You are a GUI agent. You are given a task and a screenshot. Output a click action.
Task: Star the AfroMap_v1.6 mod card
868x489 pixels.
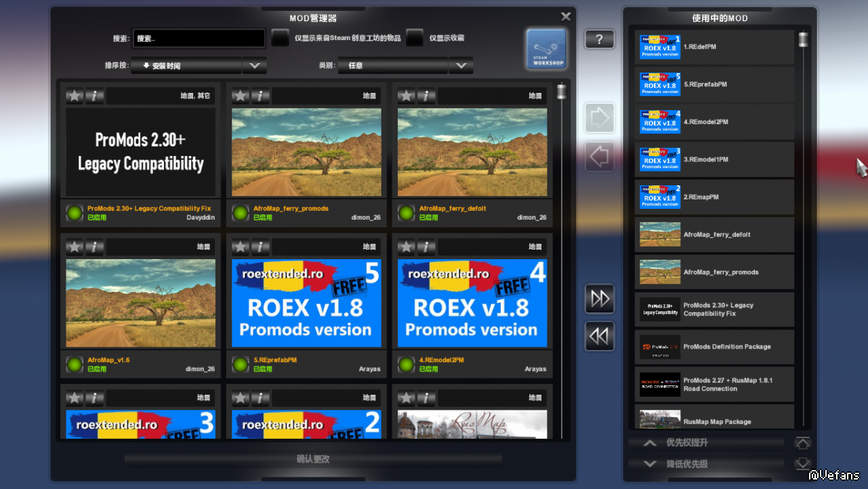(x=75, y=247)
